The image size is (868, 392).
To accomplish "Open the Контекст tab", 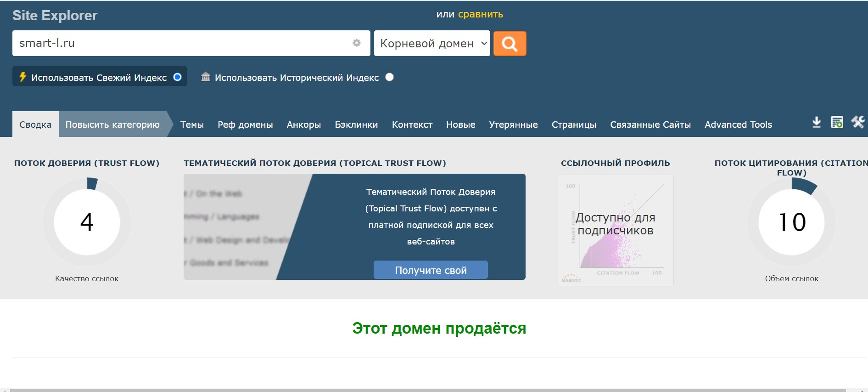I will tap(412, 125).
